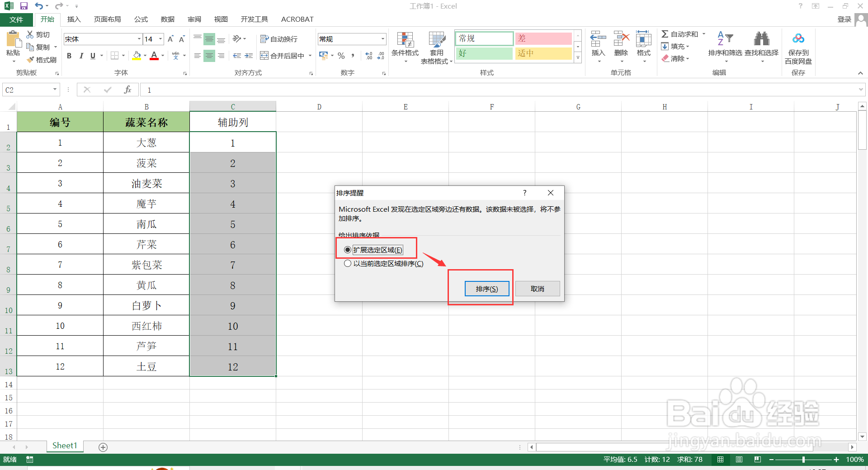Image resolution: width=868 pixels, height=470 pixels.
Task: Apply the 好 Good cell style
Action: 484,53
